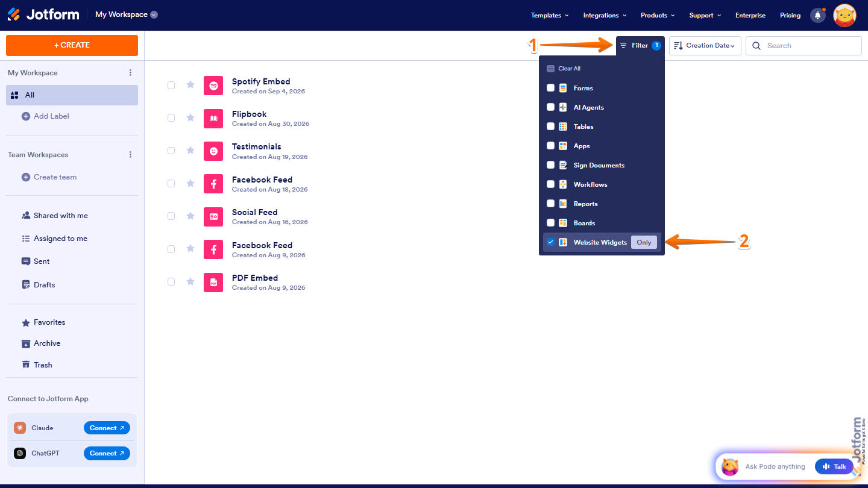Click the Search input field
The height and width of the screenshot is (488, 868).
click(804, 46)
